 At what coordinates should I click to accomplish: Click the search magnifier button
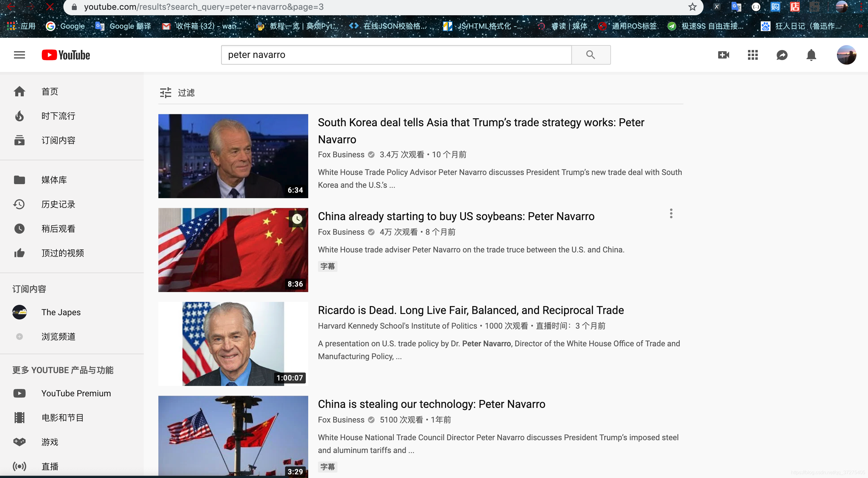click(x=591, y=55)
